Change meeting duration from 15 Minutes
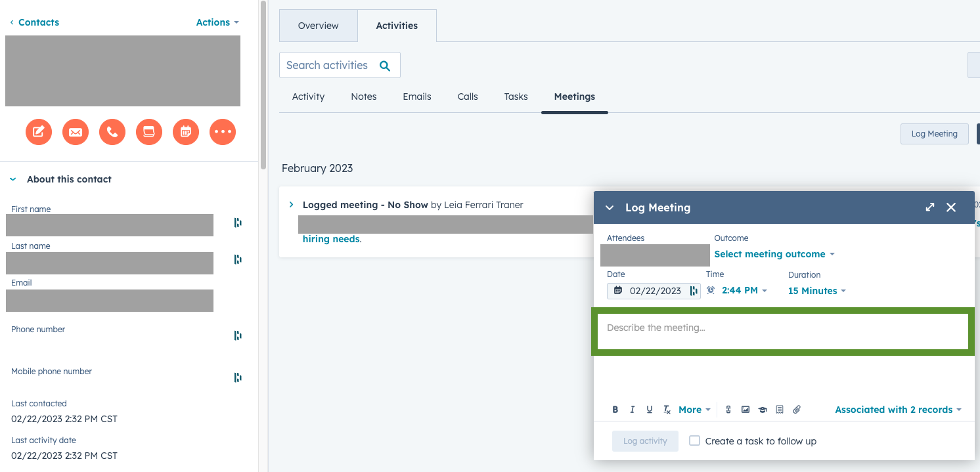Image resolution: width=980 pixels, height=472 pixels. point(816,290)
